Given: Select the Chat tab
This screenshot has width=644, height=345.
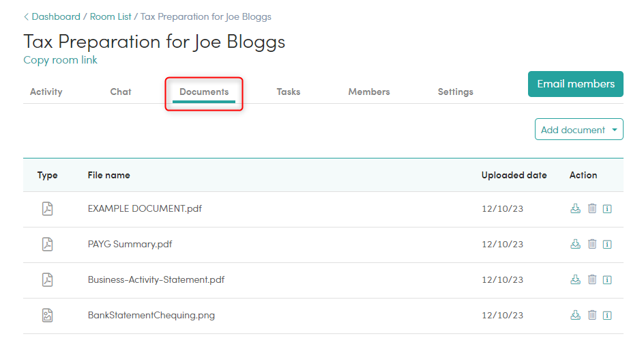Looking at the screenshot, I should click(121, 92).
